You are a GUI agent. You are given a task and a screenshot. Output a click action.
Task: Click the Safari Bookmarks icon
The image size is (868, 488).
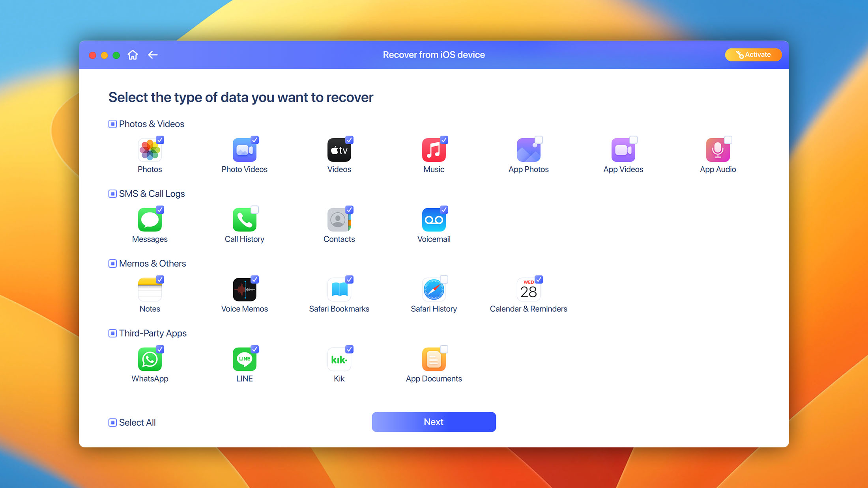coord(339,289)
